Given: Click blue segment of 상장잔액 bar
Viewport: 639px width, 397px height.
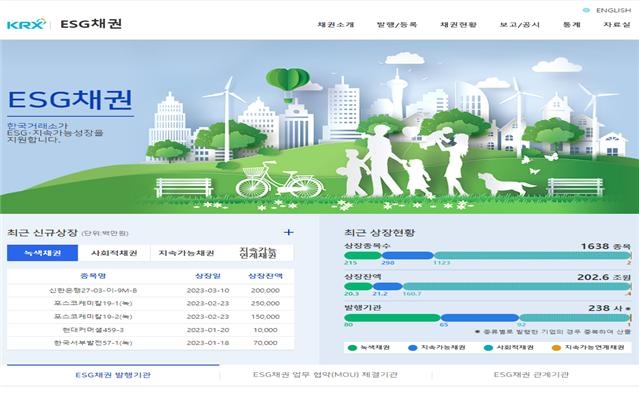Looking at the screenshot, I should click(388, 287).
